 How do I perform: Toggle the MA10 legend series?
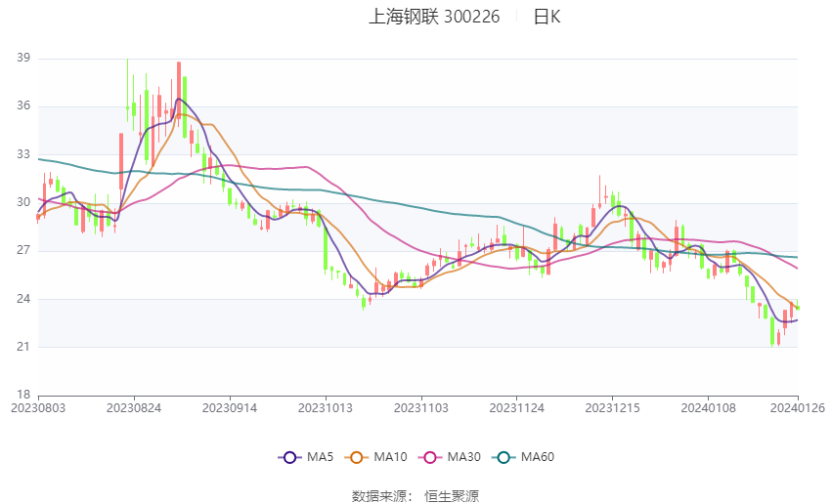[375, 457]
